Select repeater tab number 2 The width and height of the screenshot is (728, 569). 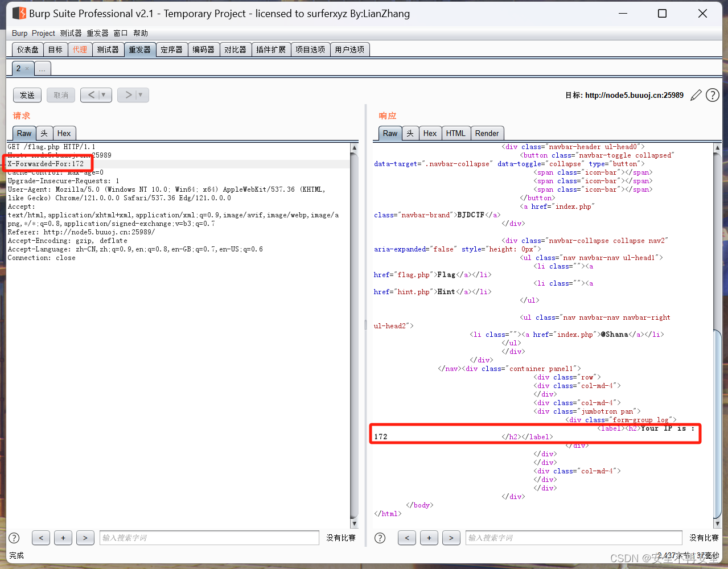pos(19,68)
